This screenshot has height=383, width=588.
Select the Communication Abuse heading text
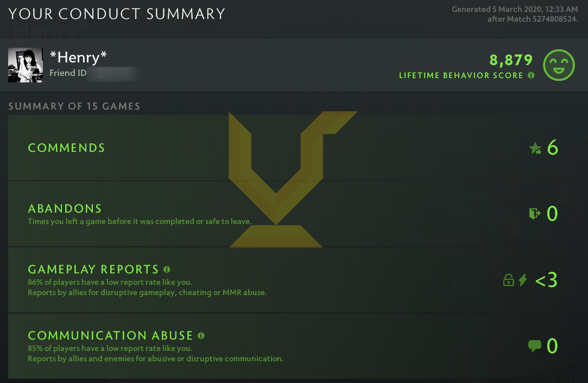[x=110, y=335]
